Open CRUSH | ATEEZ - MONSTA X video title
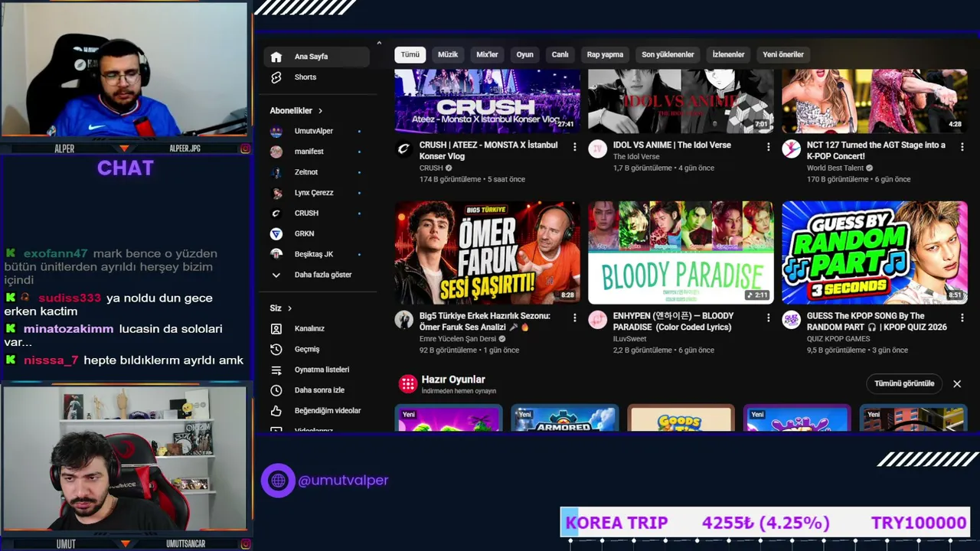This screenshot has height=551, width=980. (488, 151)
